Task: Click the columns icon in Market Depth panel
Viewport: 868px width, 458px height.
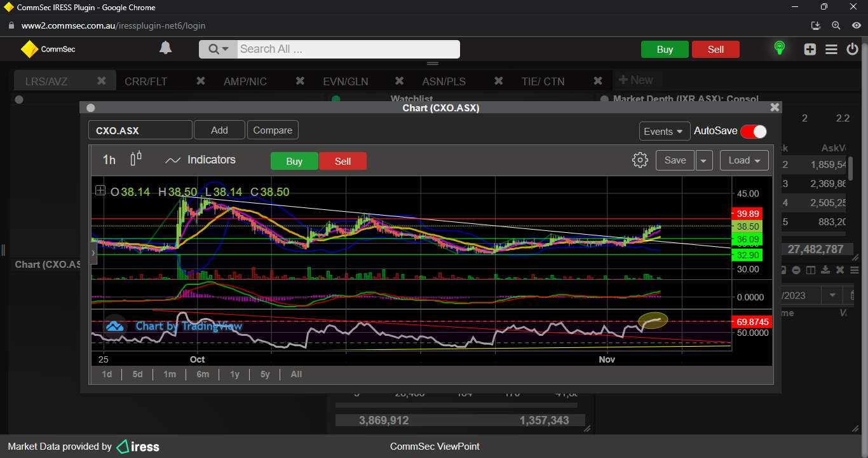Action: click(x=811, y=270)
